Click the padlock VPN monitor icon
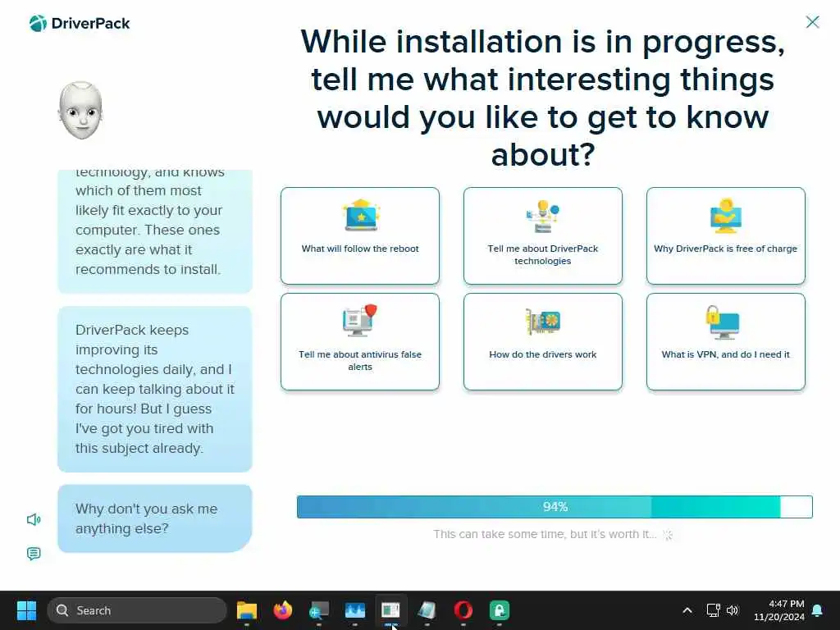Image resolution: width=840 pixels, height=630 pixels. 724,322
